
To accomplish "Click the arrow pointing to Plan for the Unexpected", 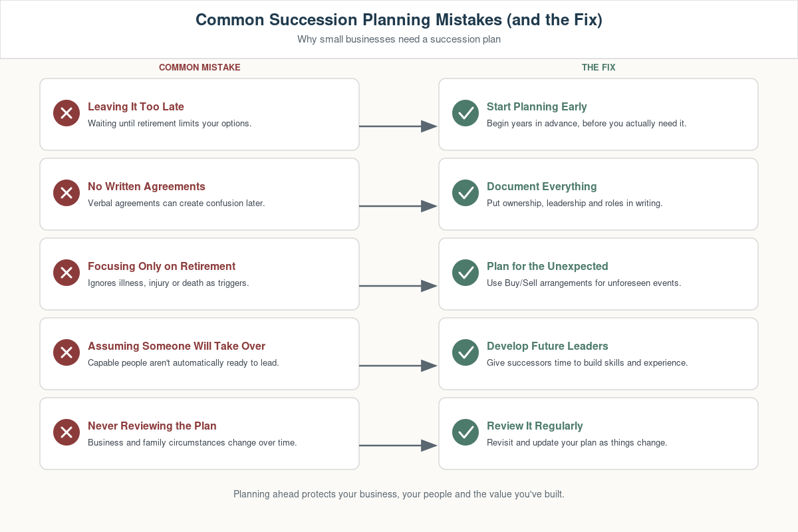I will [398, 286].
